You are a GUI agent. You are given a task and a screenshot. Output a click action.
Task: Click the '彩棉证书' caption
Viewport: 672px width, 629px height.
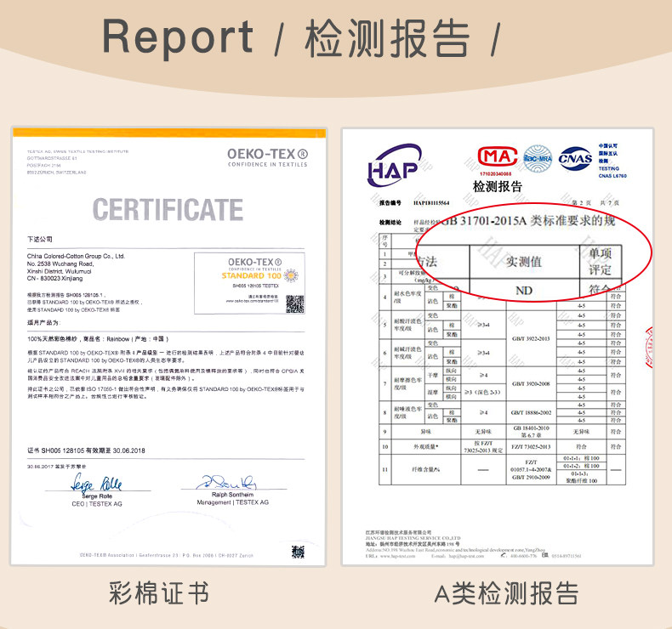point(159,593)
